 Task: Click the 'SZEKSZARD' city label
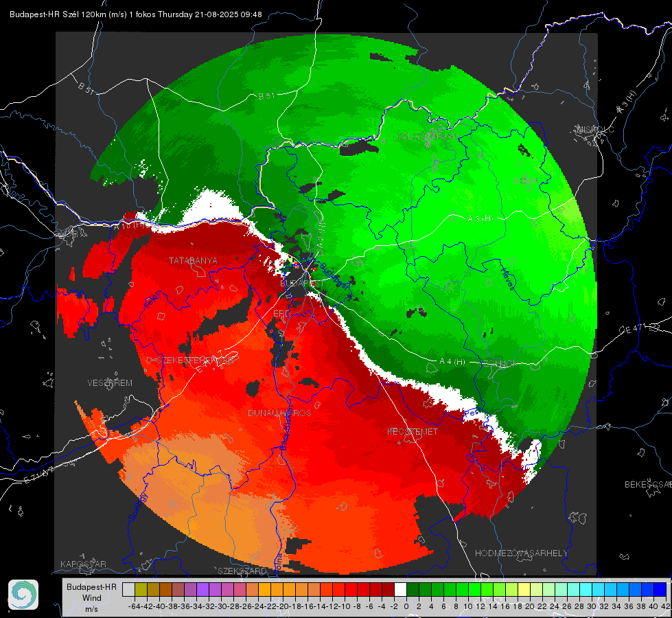(242, 571)
